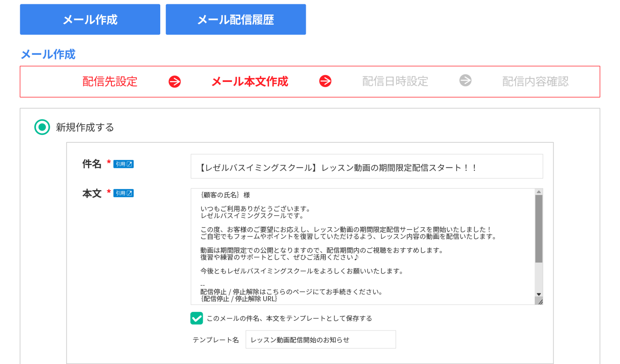
Task: Open 配信内容確認 step
Action: coord(535,82)
